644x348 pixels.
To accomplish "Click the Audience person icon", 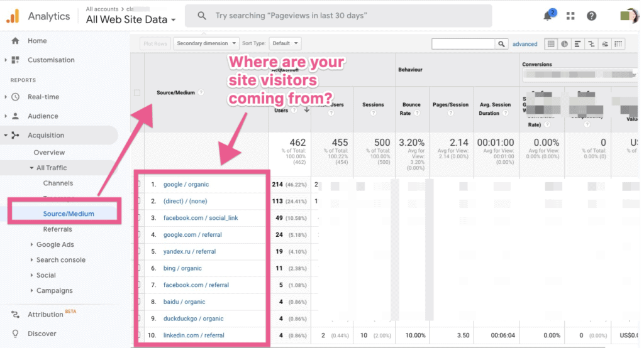I will [16, 116].
